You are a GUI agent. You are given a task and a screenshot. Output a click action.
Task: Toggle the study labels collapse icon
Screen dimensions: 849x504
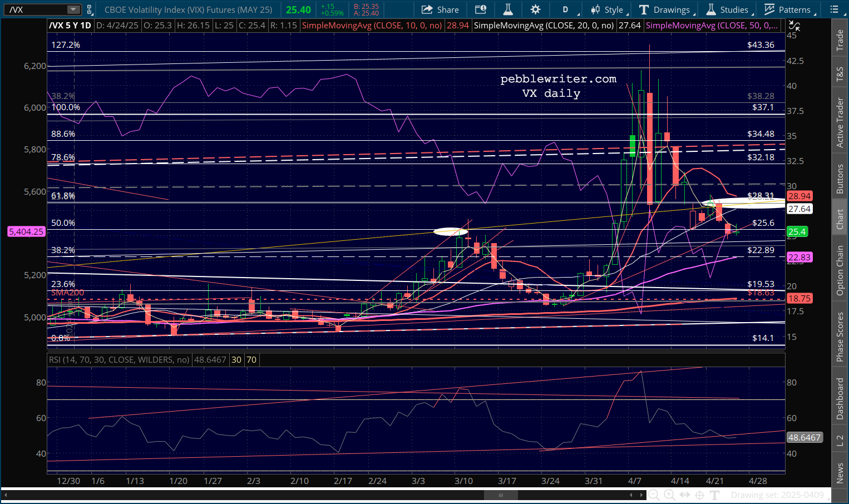click(794, 26)
